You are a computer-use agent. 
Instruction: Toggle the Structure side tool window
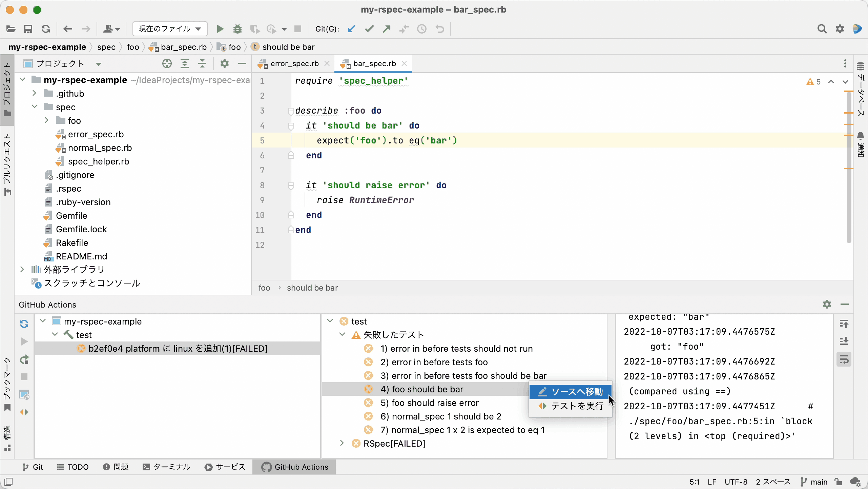coord(7,438)
